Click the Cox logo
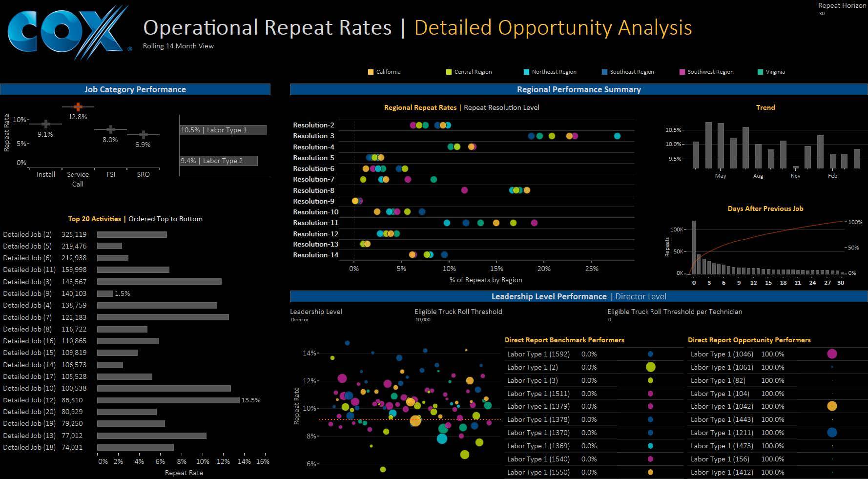This screenshot has width=868, height=479. click(68, 32)
